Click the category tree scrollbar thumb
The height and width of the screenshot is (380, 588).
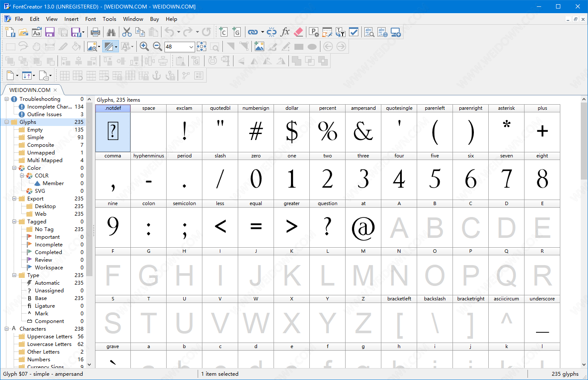coord(89,189)
